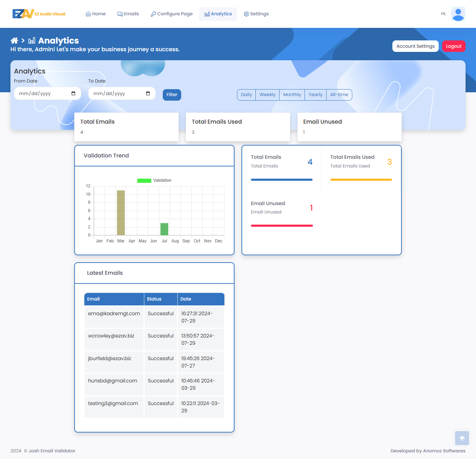Click the Settings gear icon

246,14
